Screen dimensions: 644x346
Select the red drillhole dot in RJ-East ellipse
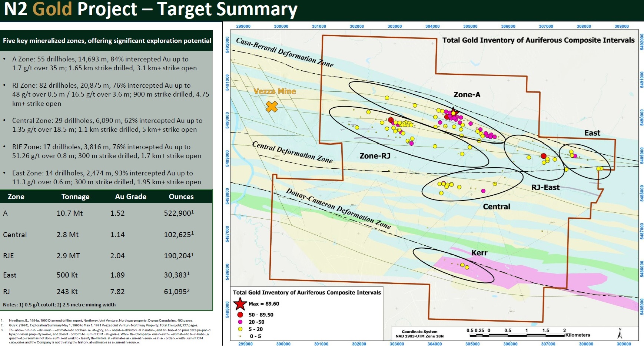point(544,156)
